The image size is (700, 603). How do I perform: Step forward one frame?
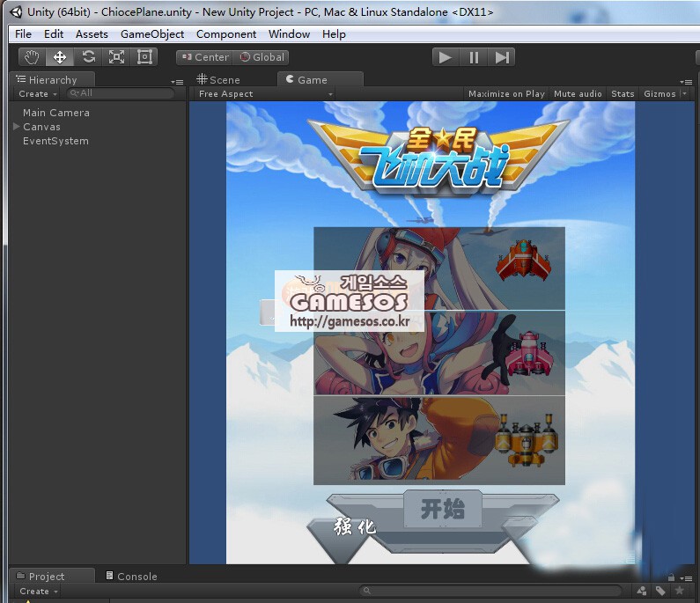pyautogui.click(x=501, y=57)
